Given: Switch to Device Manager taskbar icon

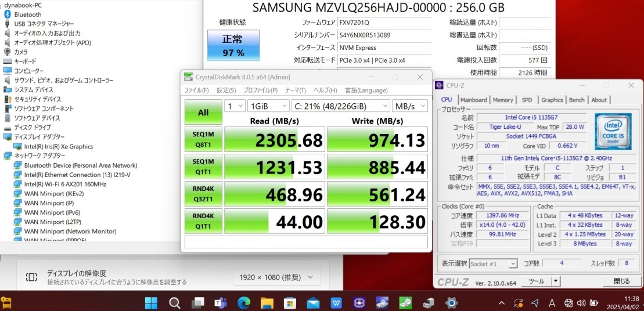Looking at the screenshot, I should (x=429, y=303).
